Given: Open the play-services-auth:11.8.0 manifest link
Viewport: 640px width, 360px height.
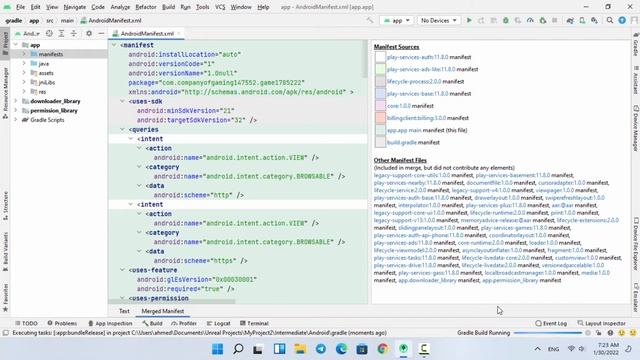Looking at the screenshot, I should pyautogui.click(x=417, y=57).
